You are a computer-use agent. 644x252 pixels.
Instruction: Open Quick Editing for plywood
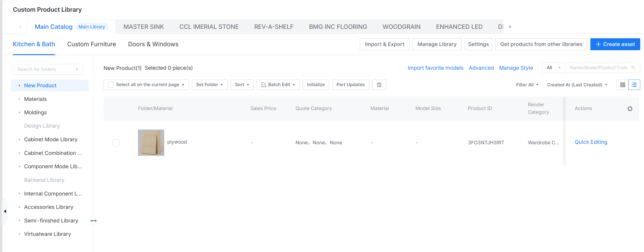tap(591, 142)
